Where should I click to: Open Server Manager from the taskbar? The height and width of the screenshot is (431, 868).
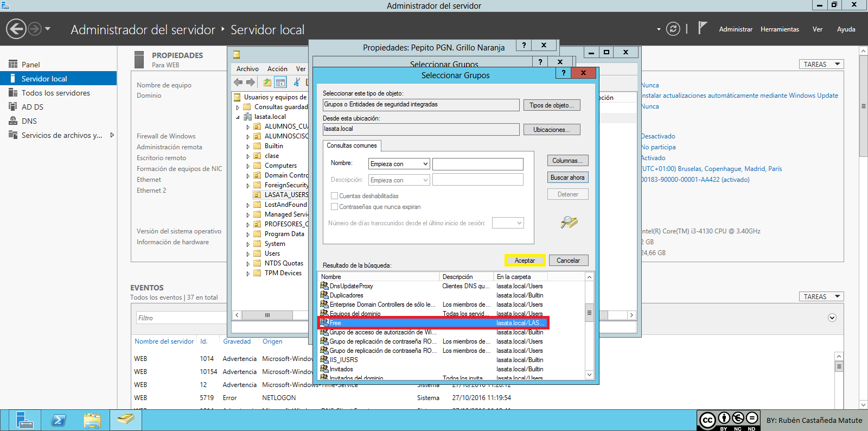24,420
